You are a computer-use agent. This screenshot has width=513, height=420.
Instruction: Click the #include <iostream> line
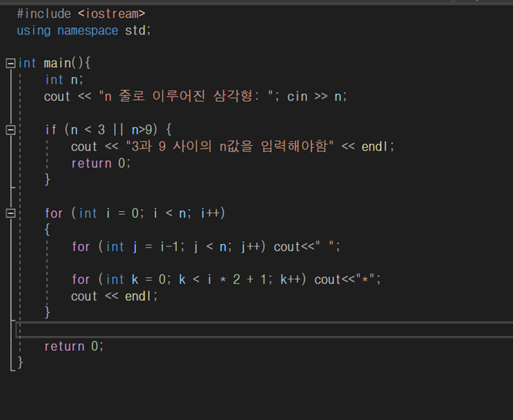[x=81, y=14]
